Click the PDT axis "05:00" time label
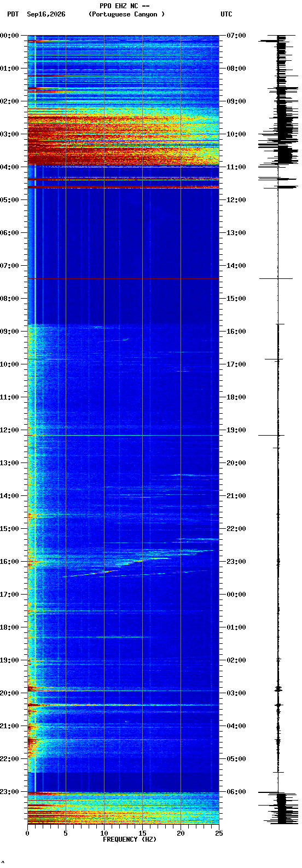Screen dimensions: 302x868 tap(9, 200)
